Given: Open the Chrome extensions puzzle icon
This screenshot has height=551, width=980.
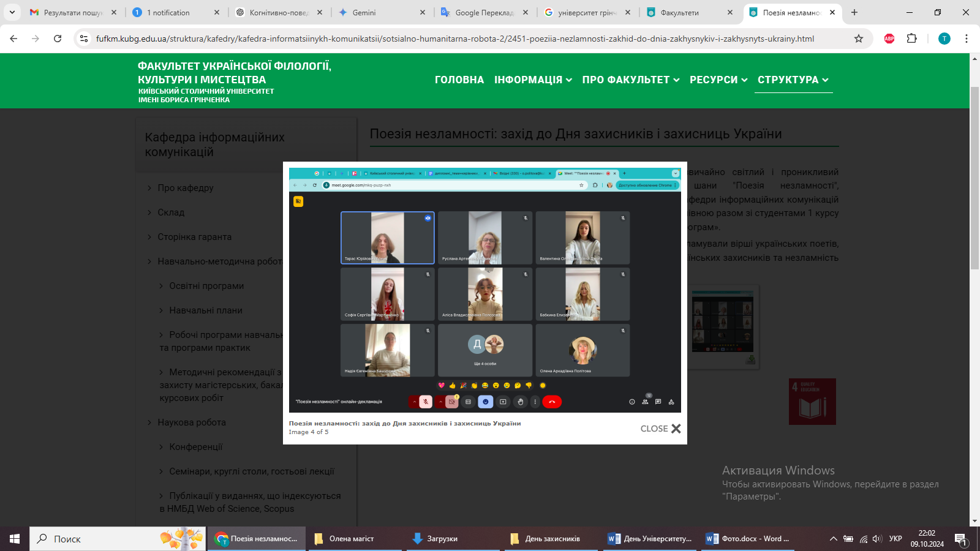Looking at the screenshot, I should [912, 39].
